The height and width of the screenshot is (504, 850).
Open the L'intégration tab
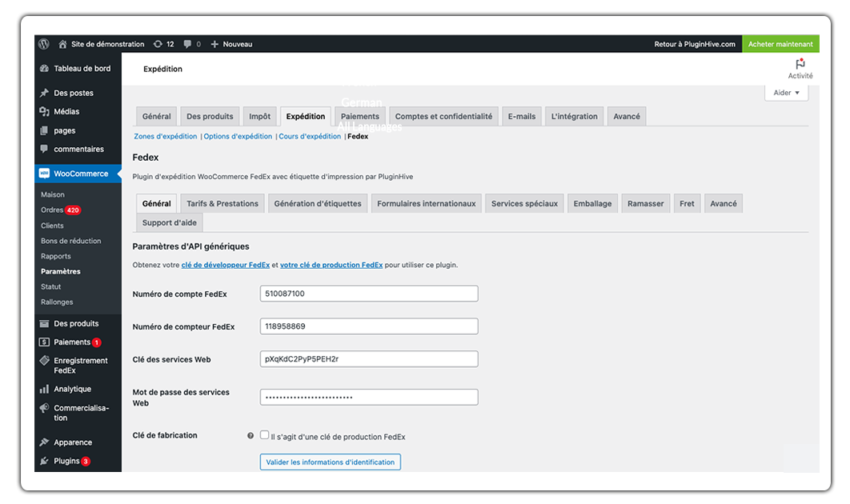coord(574,117)
